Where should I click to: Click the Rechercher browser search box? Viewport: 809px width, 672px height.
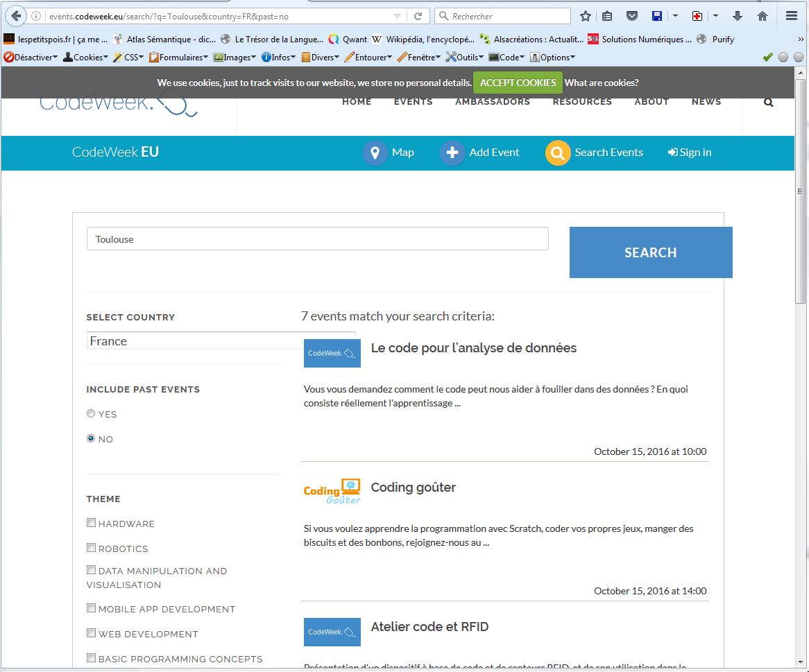point(502,16)
